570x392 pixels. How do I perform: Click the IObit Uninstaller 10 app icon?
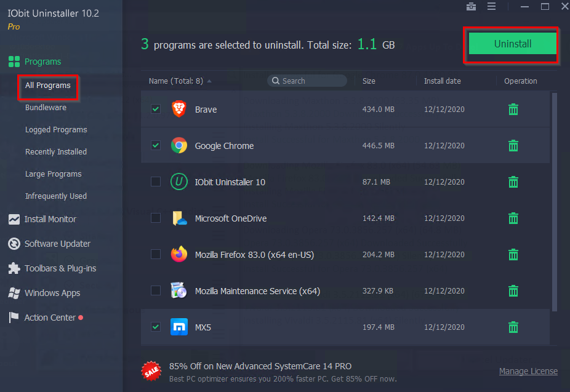pos(179,182)
